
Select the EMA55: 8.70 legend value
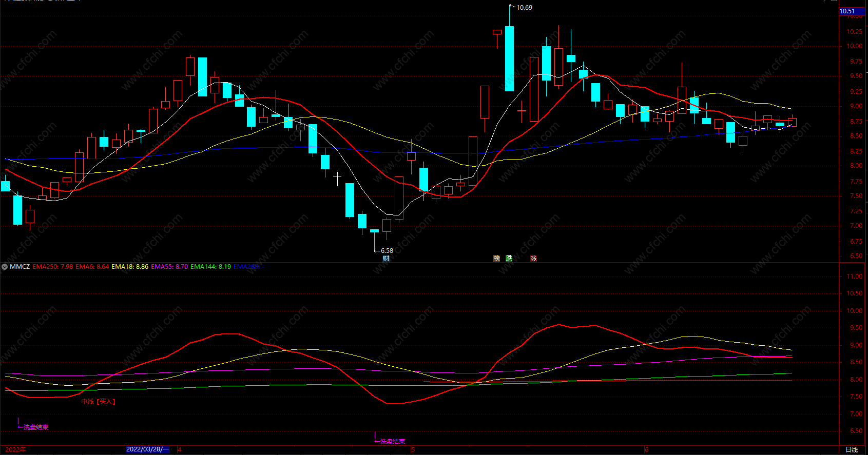coord(169,267)
